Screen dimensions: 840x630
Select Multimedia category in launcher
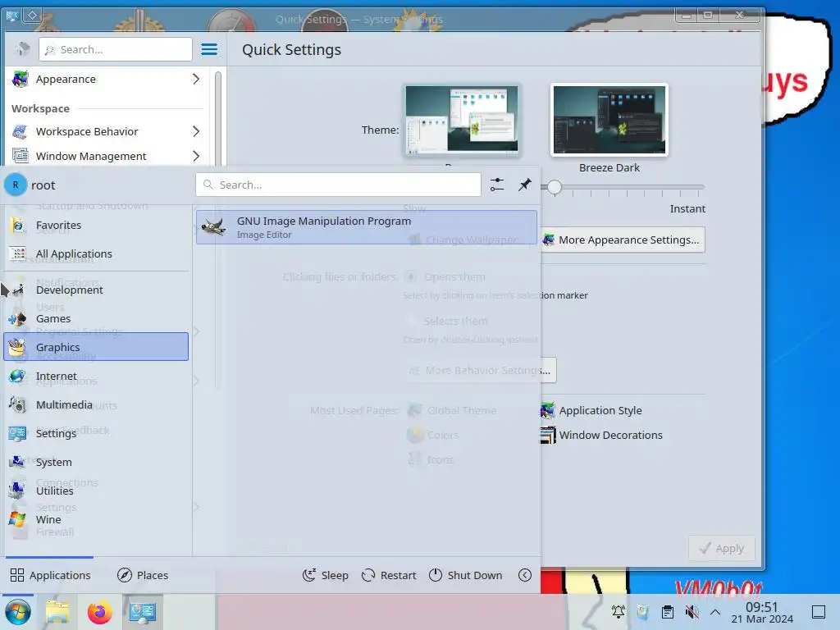(97, 404)
